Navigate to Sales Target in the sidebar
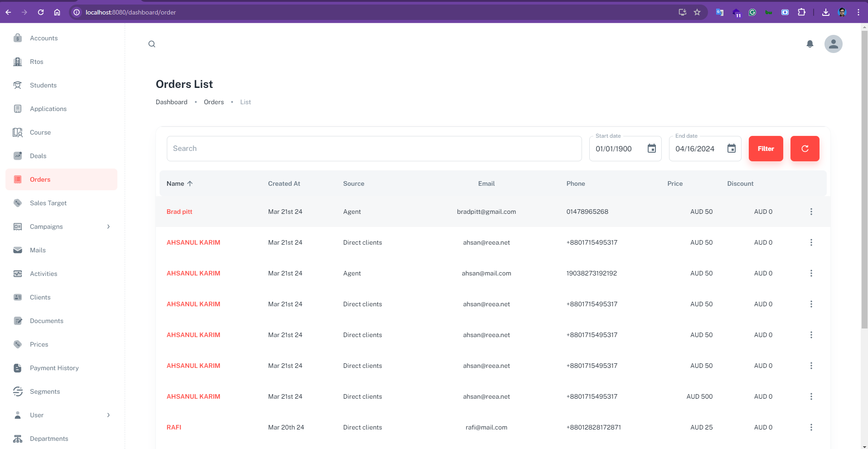 click(x=48, y=203)
